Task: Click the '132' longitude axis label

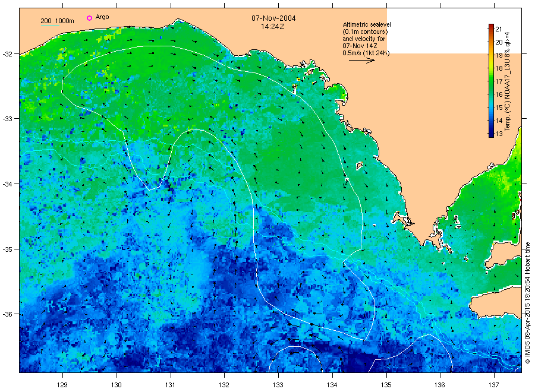Action: pos(224,385)
